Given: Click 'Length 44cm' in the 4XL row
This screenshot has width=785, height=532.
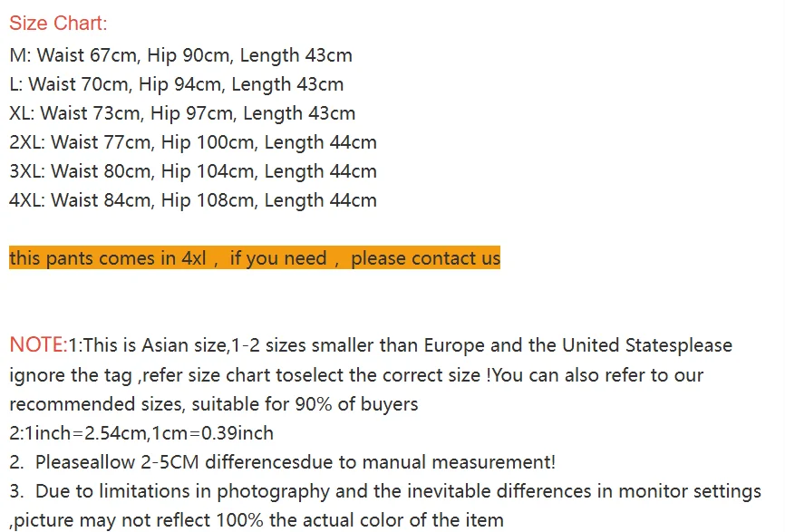Looking at the screenshot, I should click(x=320, y=200).
